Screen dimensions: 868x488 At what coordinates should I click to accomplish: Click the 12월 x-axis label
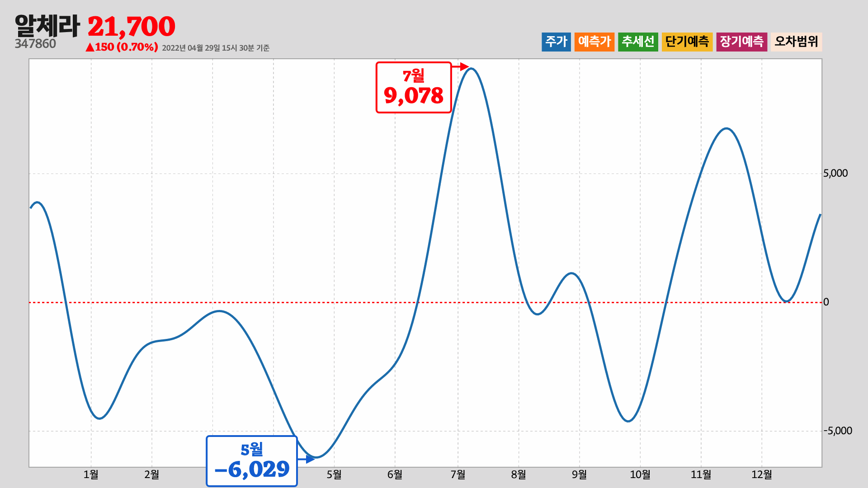[x=762, y=474]
